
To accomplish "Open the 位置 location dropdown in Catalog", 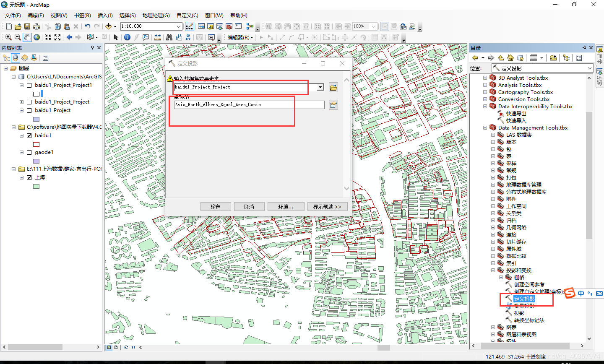I will [x=590, y=68].
